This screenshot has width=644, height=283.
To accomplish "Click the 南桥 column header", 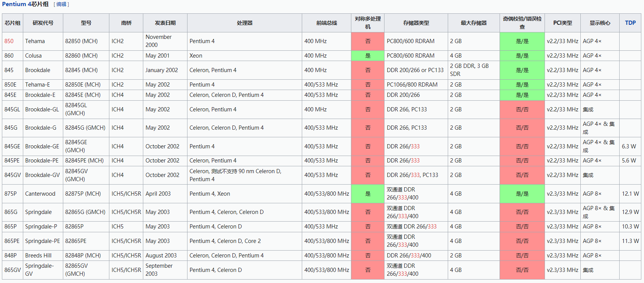I will 126,23.
